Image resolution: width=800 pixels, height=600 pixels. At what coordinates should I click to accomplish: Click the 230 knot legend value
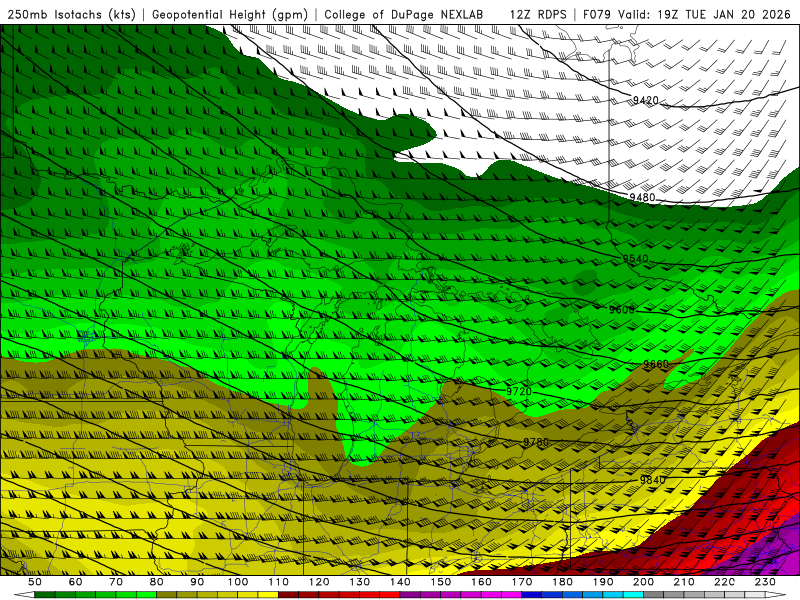coord(765,582)
